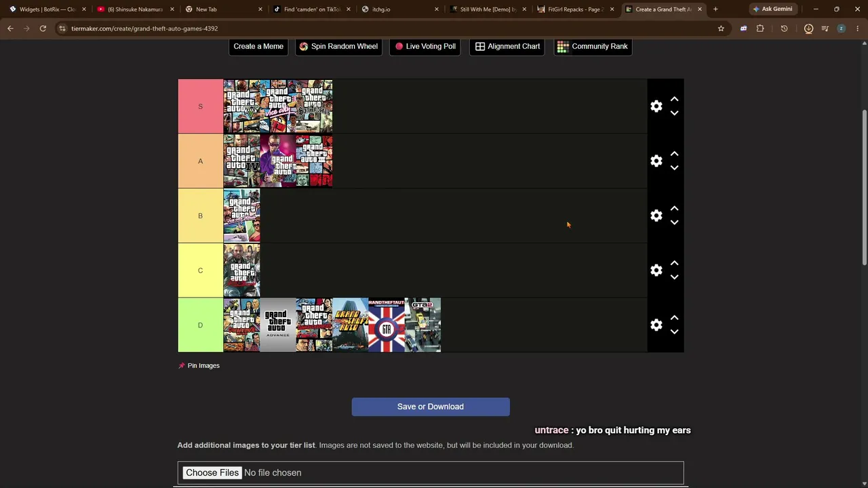View the Community Rank
Viewport: 868px width, 488px height.
[593, 46]
